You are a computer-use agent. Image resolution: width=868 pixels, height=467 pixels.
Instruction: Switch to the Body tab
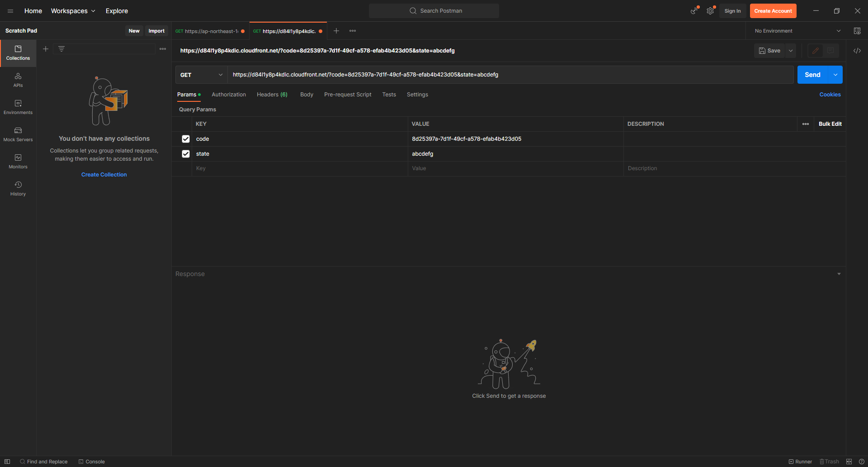(307, 95)
